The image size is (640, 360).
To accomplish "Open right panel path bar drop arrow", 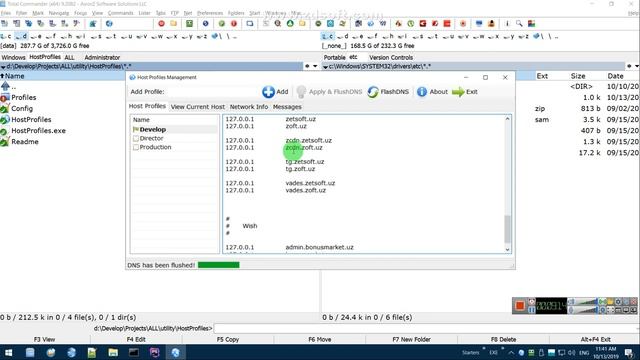I will (325, 67).
